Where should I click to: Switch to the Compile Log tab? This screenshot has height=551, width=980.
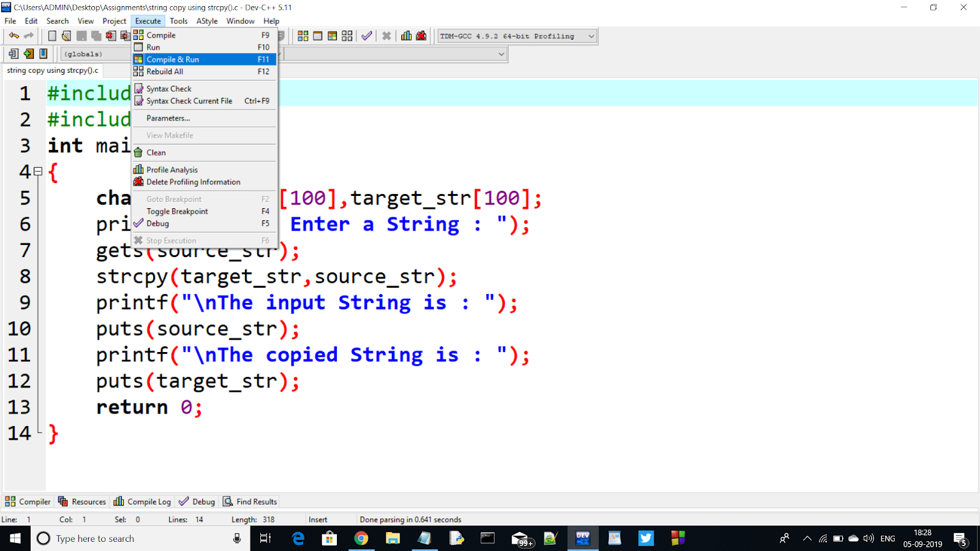pyautogui.click(x=148, y=501)
